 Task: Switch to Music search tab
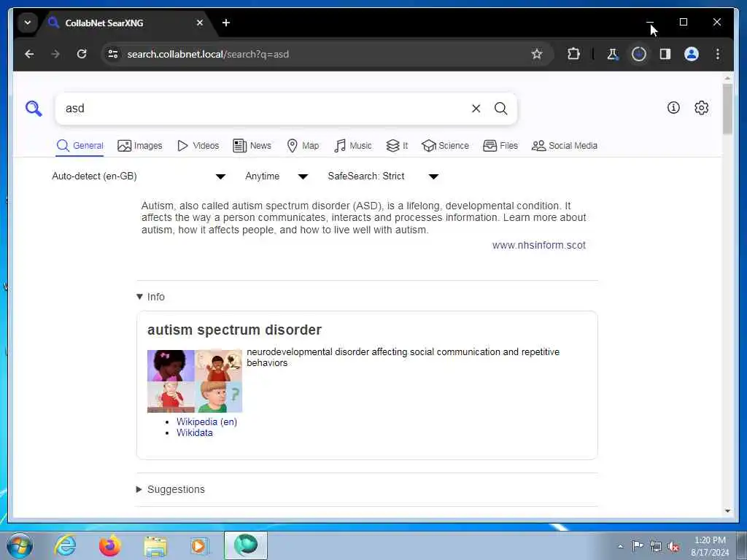pyautogui.click(x=353, y=146)
